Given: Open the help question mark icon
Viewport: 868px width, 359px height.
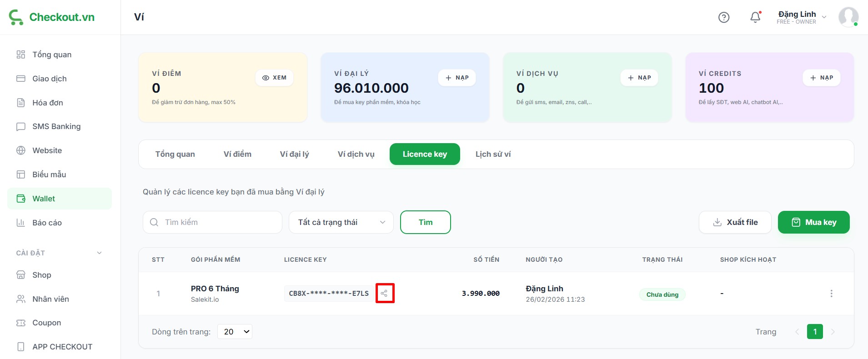Looking at the screenshot, I should coord(723,17).
